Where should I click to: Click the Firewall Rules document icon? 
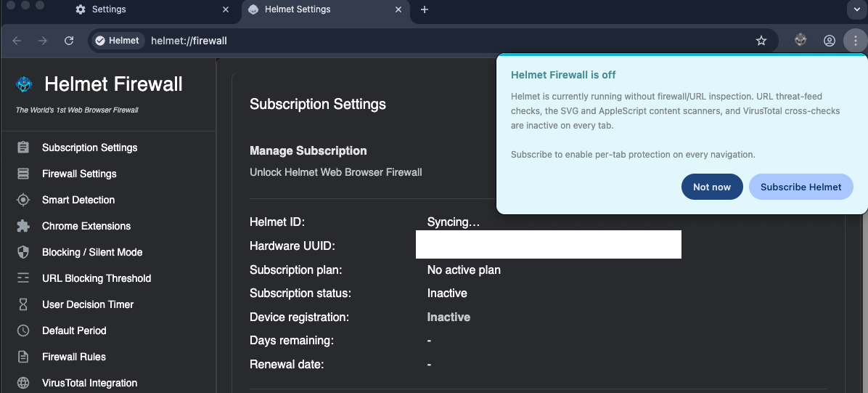[22, 357]
